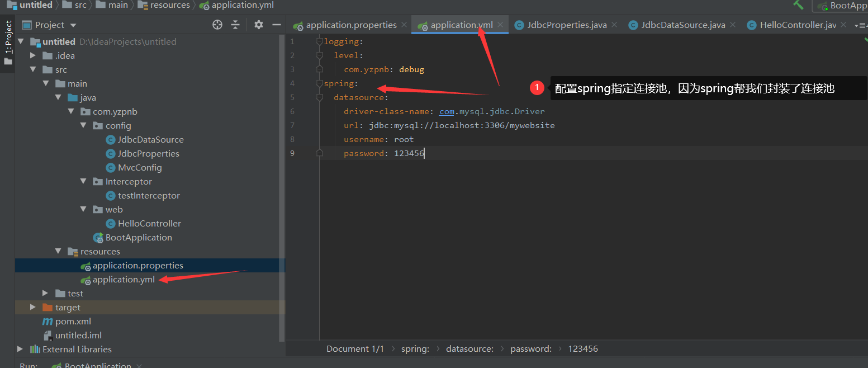Toggle the 1: Project tool window button
This screenshot has height=368, width=868.
8,44
